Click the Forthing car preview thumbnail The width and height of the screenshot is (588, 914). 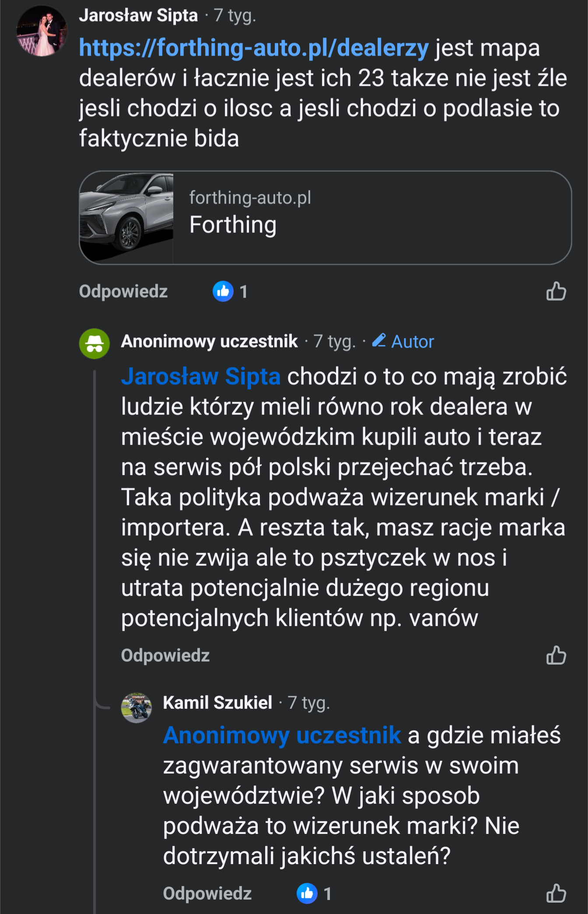click(127, 218)
